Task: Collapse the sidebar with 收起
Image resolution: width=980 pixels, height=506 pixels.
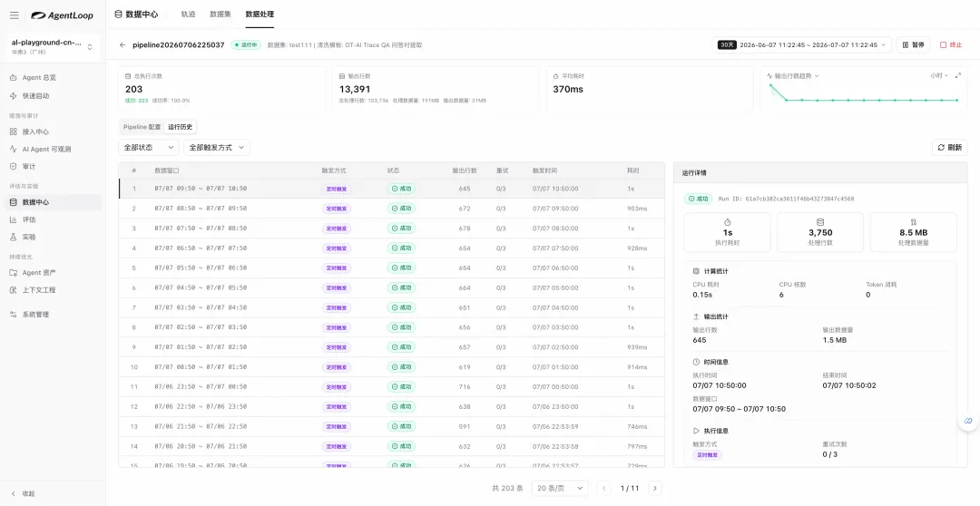Action: click(23, 493)
